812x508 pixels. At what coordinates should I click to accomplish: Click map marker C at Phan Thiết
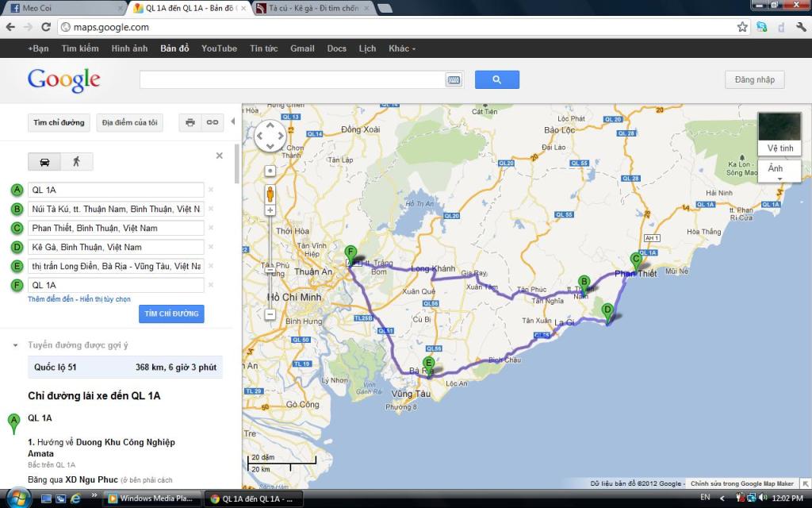point(636,262)
